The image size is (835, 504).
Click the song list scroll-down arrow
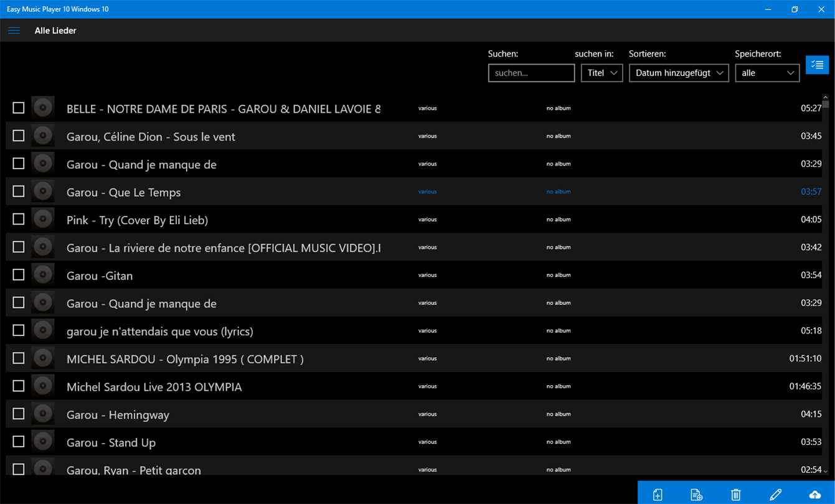(826, 472)
